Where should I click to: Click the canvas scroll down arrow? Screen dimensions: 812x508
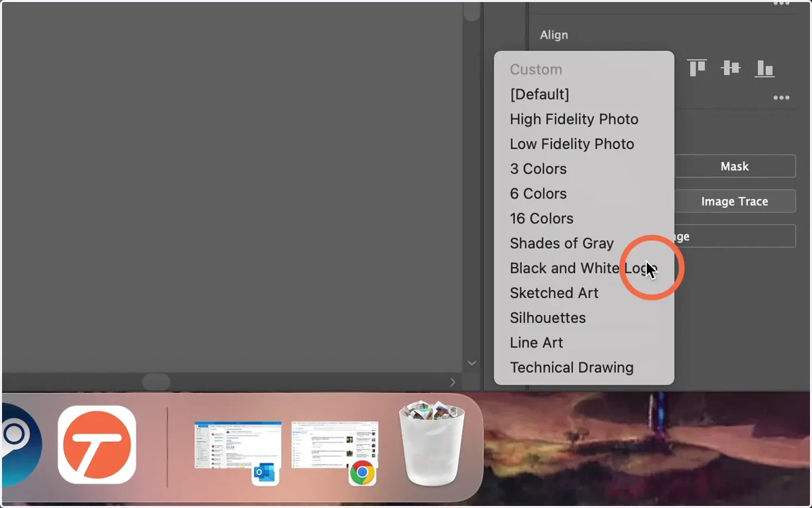[472, 363]
